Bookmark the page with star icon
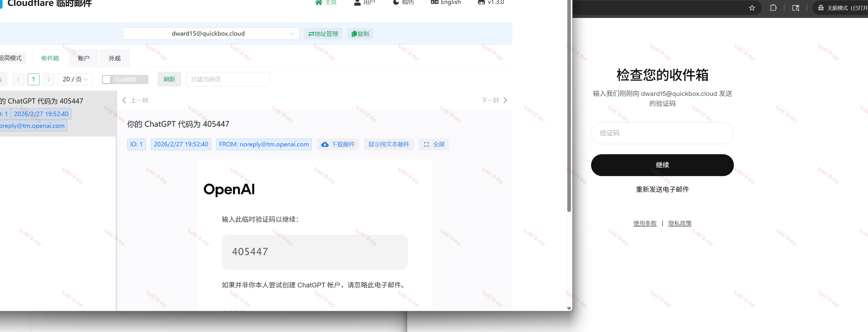Image resolution: width=868 pixels, height=332 pixels. 752,8
